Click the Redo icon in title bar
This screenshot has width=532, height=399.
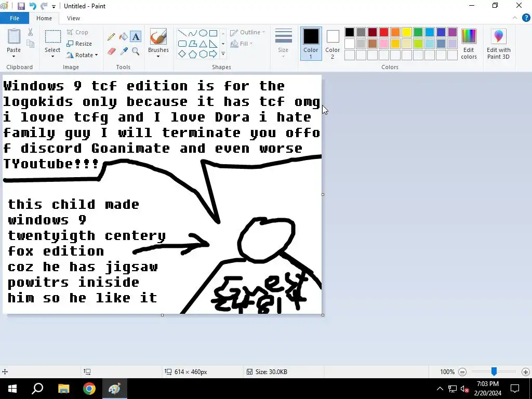pyautogui.click(x=44, y=6)
